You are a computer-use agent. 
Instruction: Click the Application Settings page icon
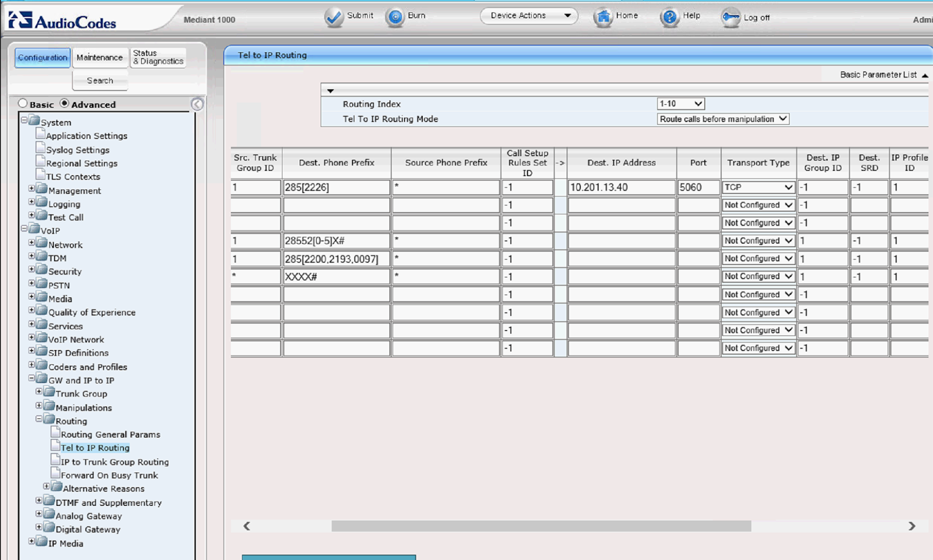[x=40, y=134]
